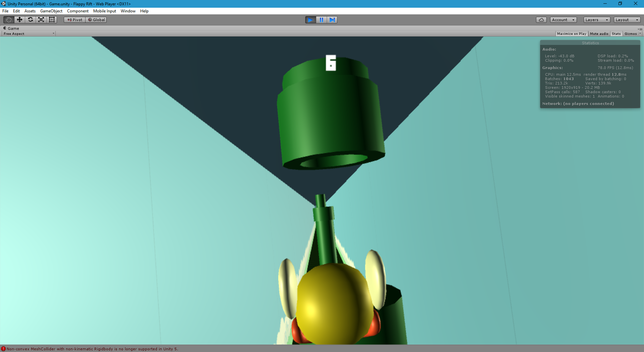Open the Window menu

coord(128,11)
